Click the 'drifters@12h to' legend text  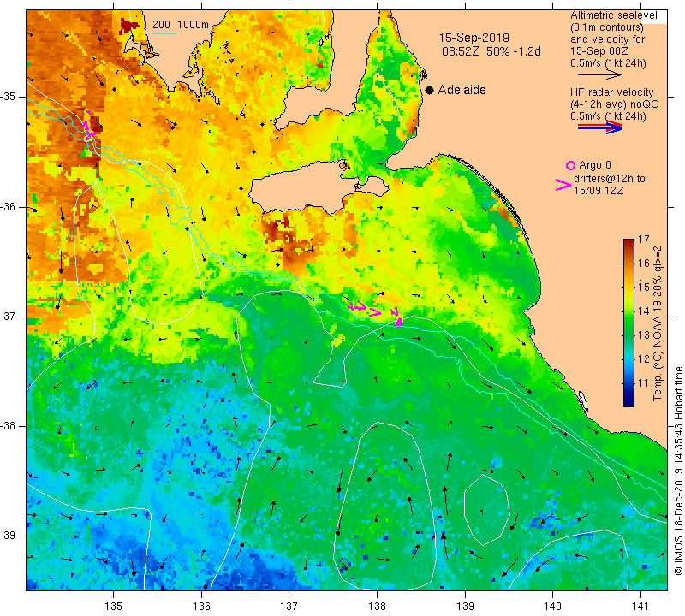coord(609,179)
